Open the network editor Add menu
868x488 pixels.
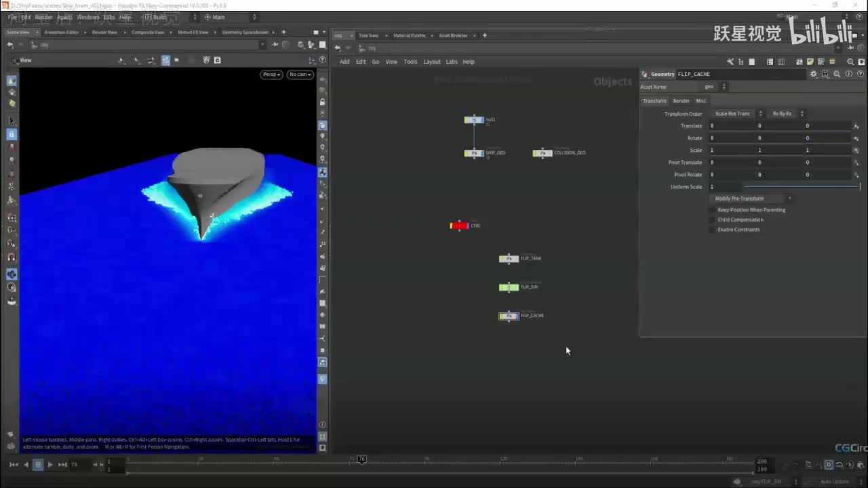(x=344, y=62)
